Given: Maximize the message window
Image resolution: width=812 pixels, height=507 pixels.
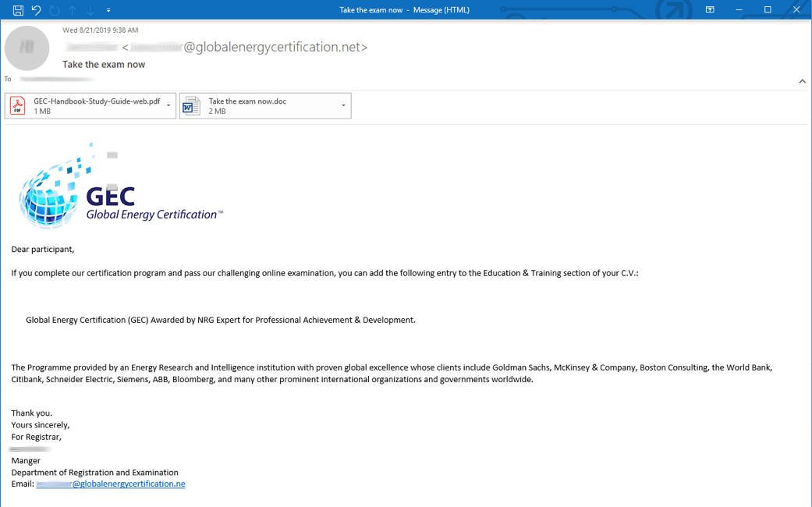Looking at the screenshot, I should point(768,10).
